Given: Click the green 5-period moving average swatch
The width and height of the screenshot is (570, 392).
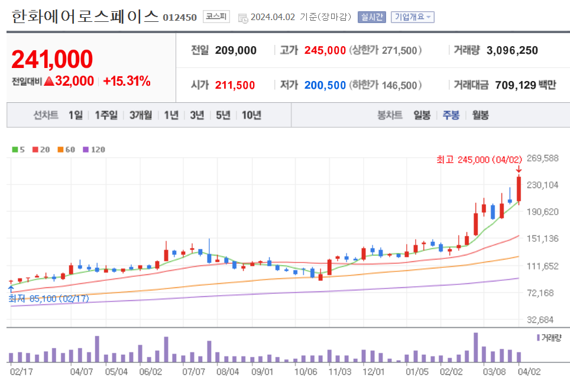Looking at the screenshot, I should pos(15,150).
